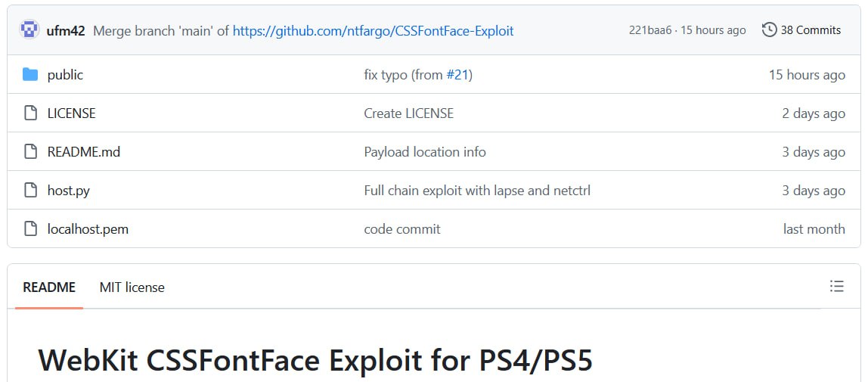Image resolution: width=868 pixels, height=382 pixels.
Task: Click the host.py row '3 days ago' timestamp
Action: coord(814,191)
